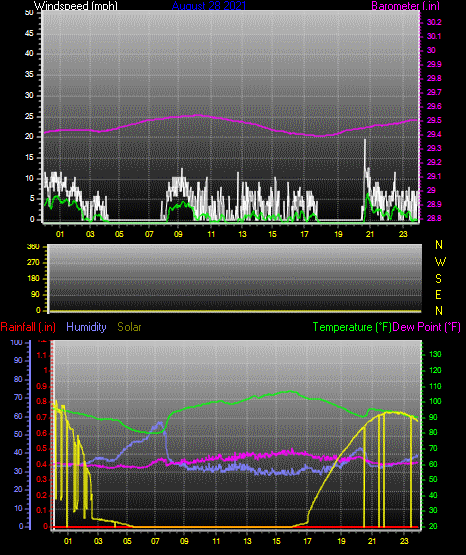Click the 30.1 barometer axis value
The height and width of the screenshot is (555, 466).
click(x=434, y=36)
